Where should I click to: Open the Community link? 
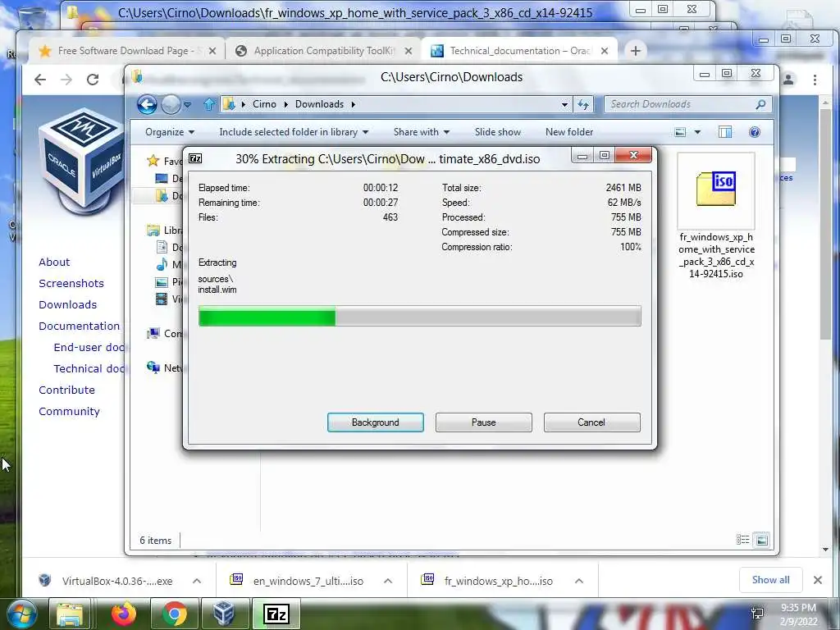pyautogui.click(x=69, y=412)
